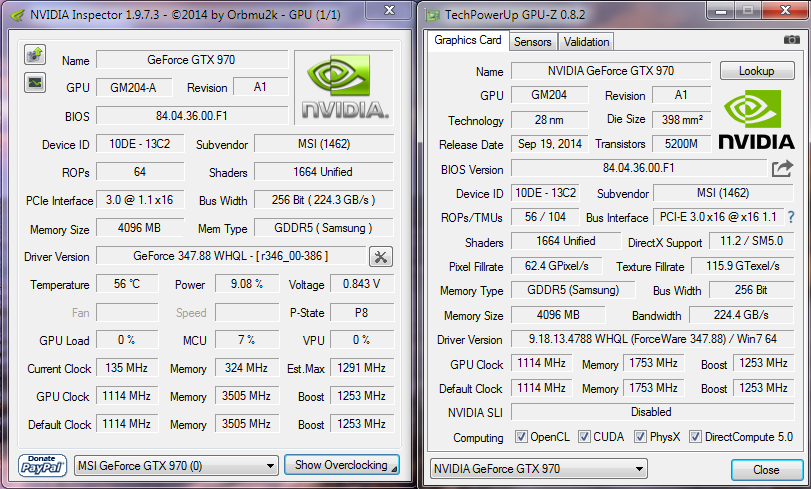This screenshot has width=811, height=489.
Task: Click the NVIDIA logo in NVIDIA Inspector
Action: 344,87
